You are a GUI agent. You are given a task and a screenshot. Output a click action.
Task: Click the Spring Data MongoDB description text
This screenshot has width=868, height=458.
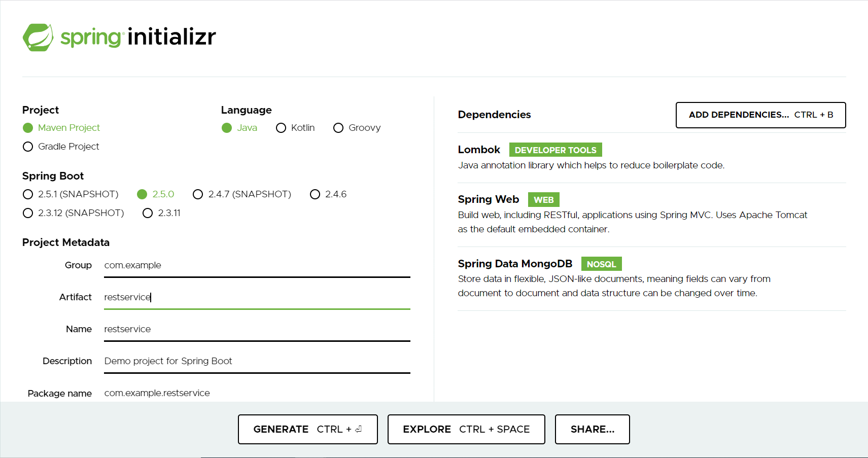coord(614,286)
